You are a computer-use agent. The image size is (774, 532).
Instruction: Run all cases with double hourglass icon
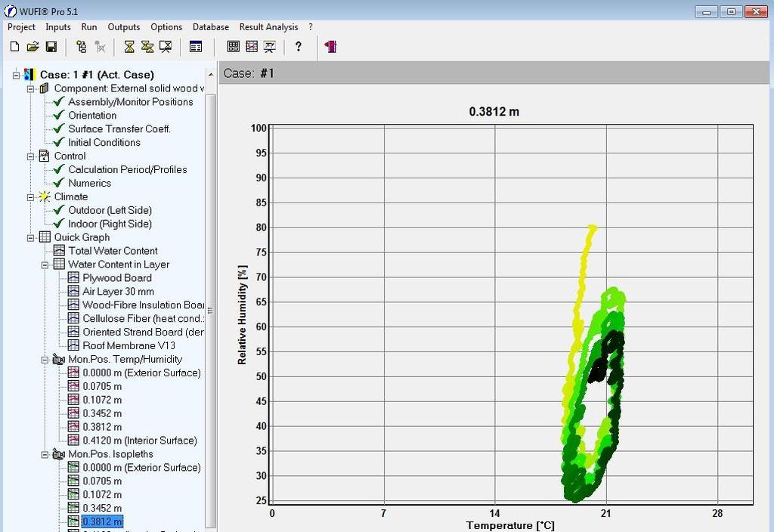point(147,46)
